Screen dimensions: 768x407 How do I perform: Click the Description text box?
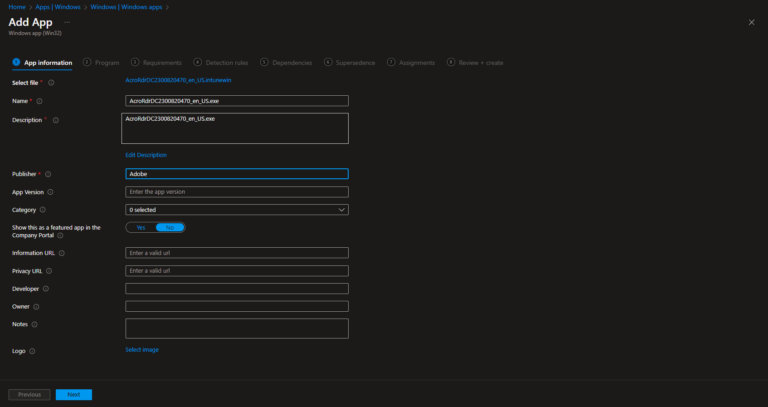(x=235, y=128)
